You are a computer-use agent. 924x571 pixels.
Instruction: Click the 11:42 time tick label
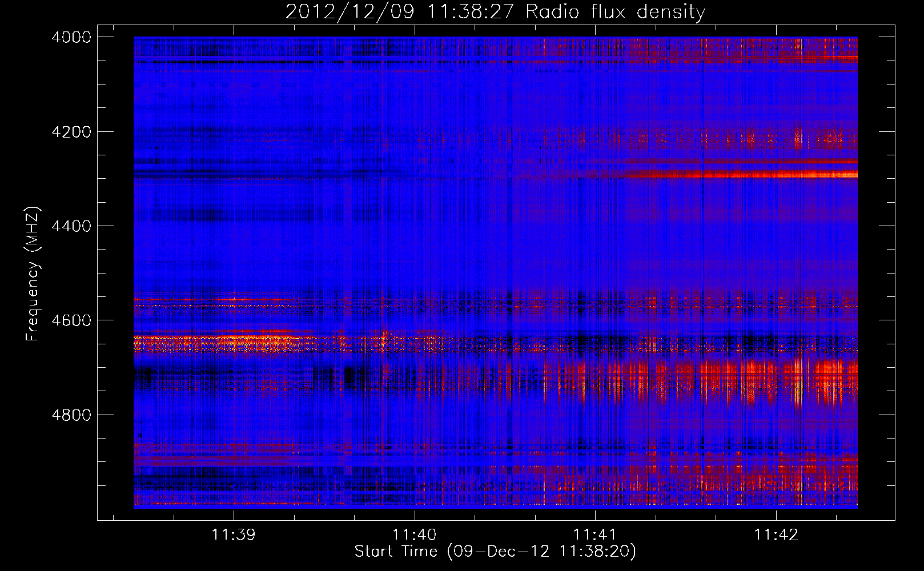point(776,534)
